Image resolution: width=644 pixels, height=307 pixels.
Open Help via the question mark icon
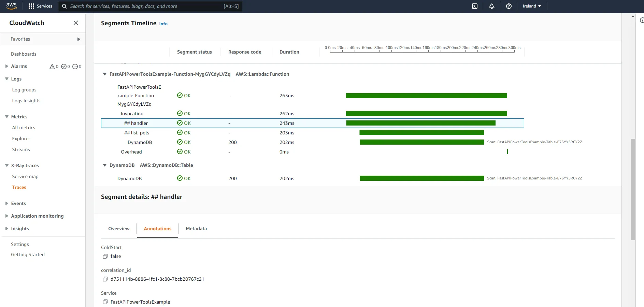(x=509, y=6)
